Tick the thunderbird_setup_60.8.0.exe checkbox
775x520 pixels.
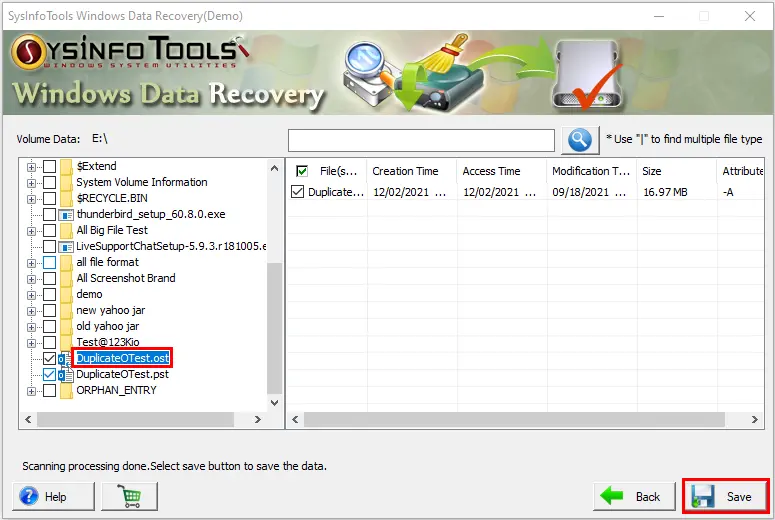click(x=49, y=215)
